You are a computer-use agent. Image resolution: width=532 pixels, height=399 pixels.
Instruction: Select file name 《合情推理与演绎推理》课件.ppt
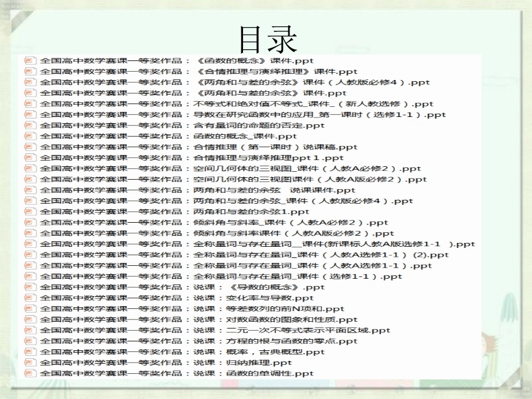199,72
